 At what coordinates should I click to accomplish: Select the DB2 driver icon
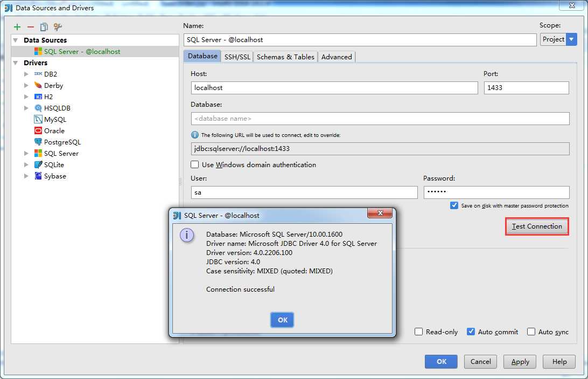(x=38, y=74)
